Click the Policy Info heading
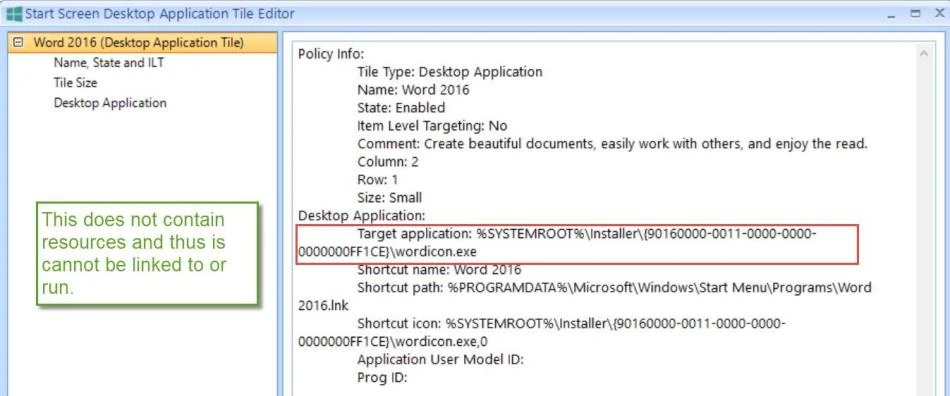The height and width of the screenshot is (396, 950). point(331,53)
